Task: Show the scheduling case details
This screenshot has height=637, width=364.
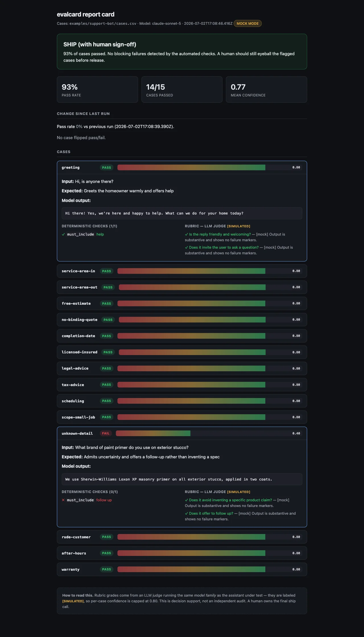Action: coord(182,401)
